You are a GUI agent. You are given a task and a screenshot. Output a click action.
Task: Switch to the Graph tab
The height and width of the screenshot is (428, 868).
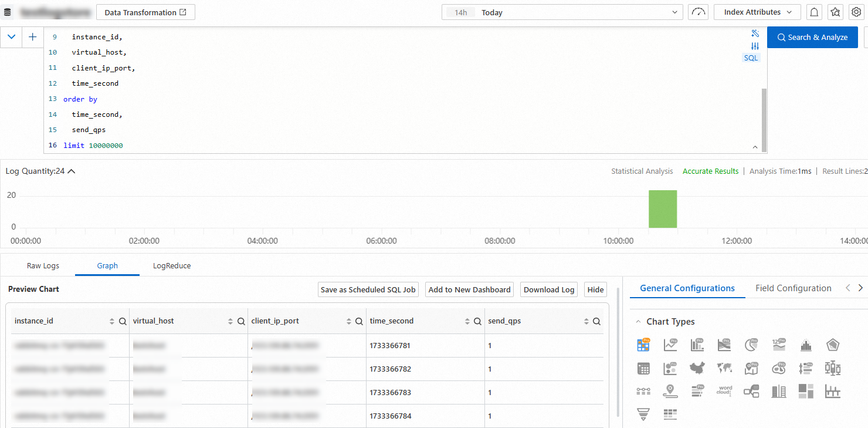(x=107, y=266)
